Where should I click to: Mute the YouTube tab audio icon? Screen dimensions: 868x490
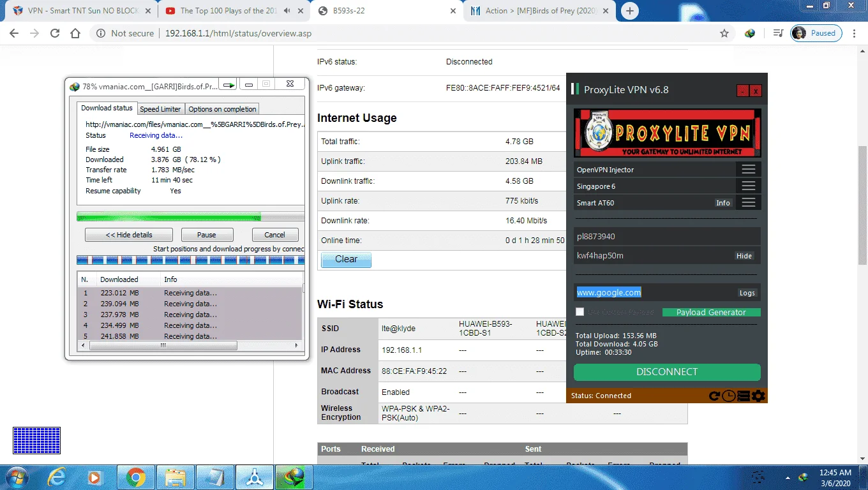(287, 11)
